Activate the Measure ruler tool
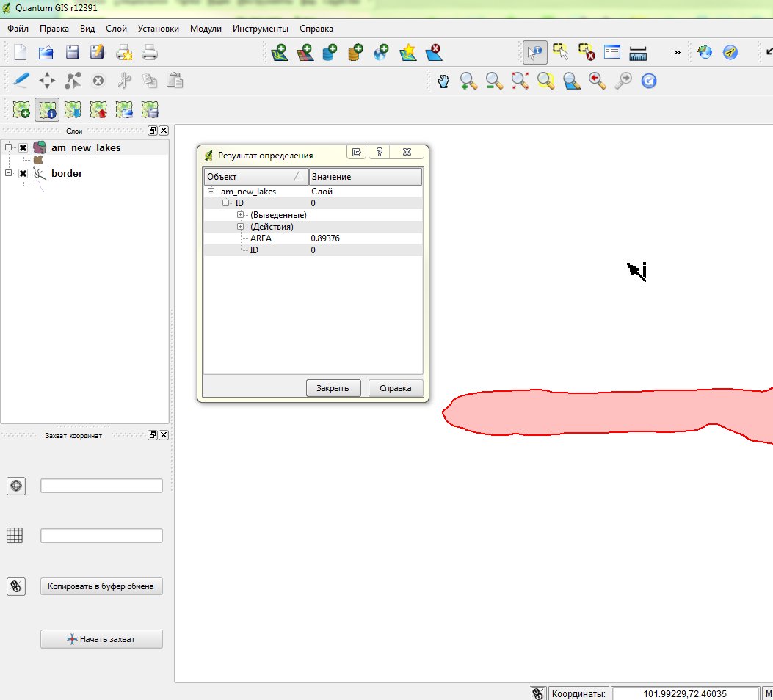Viewport: 773px width, 700px height. tap(638, 52)
